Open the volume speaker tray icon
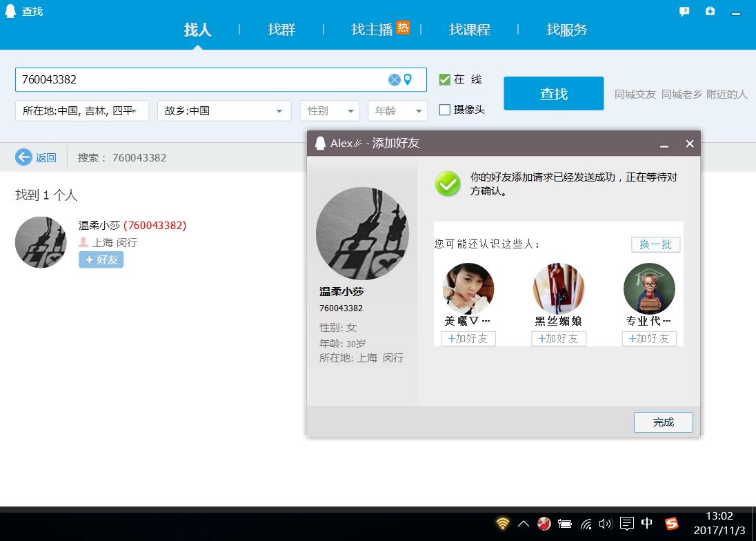Screen dimensions: 756x541 pyautogui.click(x=605, y=524)
